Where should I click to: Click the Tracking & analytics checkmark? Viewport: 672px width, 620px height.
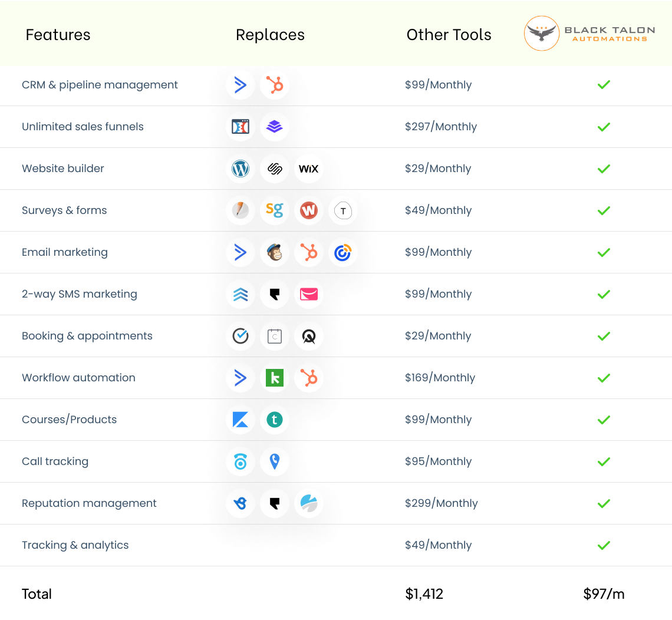[604, 545]
